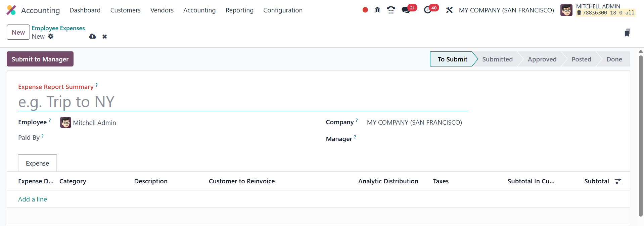The image size is (644, 226).
Task: Open the Configuration menu
Action: point(283,10)
